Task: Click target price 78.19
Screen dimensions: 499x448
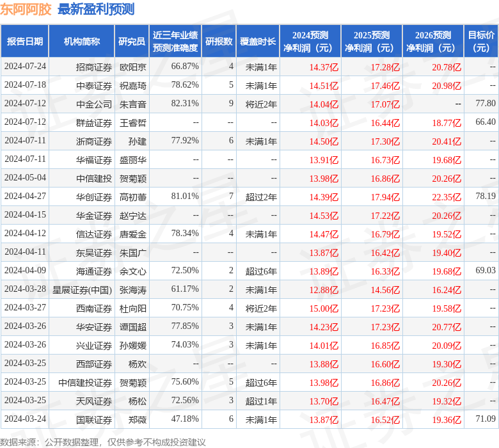Action: pos(486,196)
